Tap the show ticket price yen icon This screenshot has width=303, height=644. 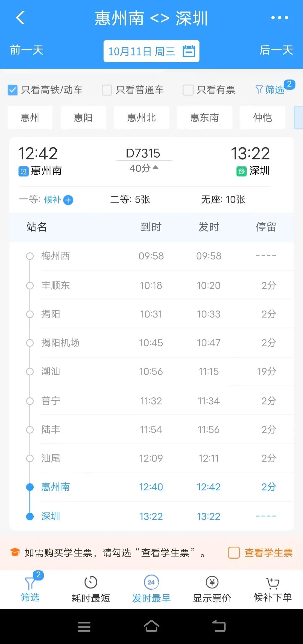pyautogui.click(x=212, y=582)
